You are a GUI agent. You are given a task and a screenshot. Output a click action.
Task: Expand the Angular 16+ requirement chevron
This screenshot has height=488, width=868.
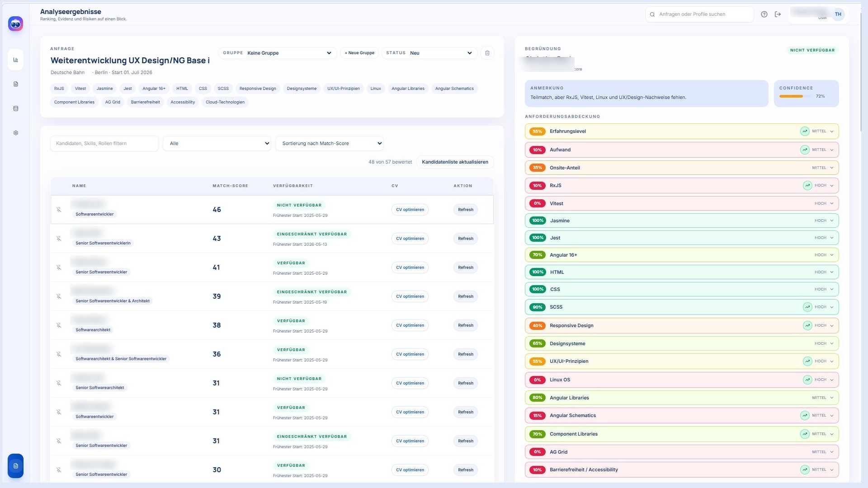point(832,255)
